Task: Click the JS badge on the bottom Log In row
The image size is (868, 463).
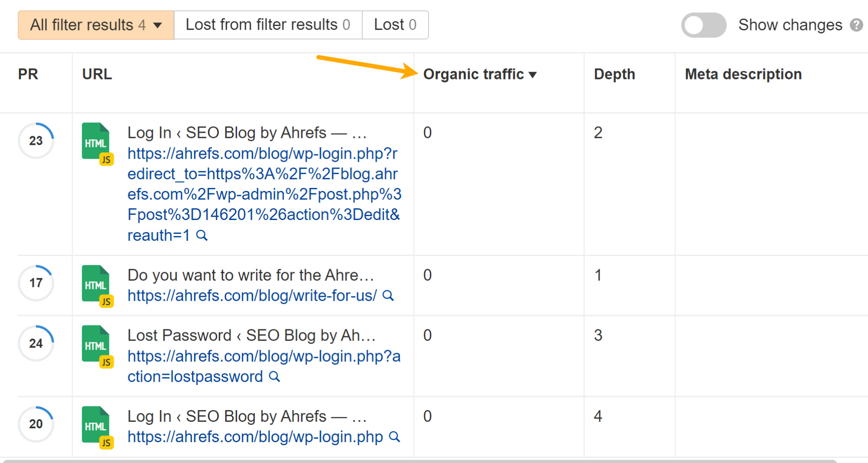Action: click(107, 443)
